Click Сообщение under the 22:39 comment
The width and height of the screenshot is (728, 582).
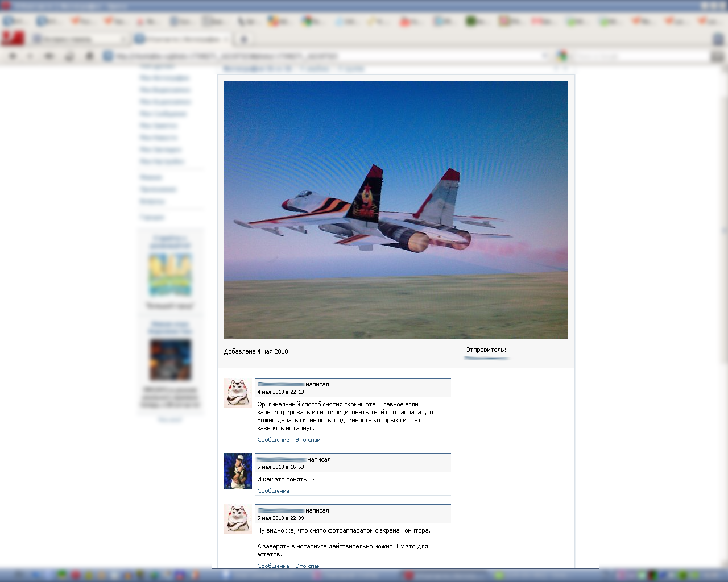click(x=273, y=566)
